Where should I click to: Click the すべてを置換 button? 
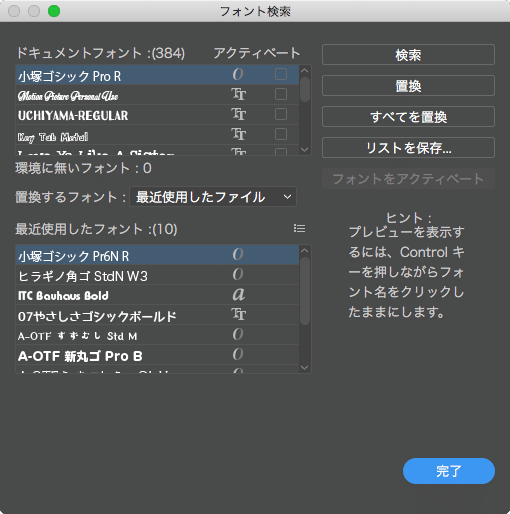point(408,117)
